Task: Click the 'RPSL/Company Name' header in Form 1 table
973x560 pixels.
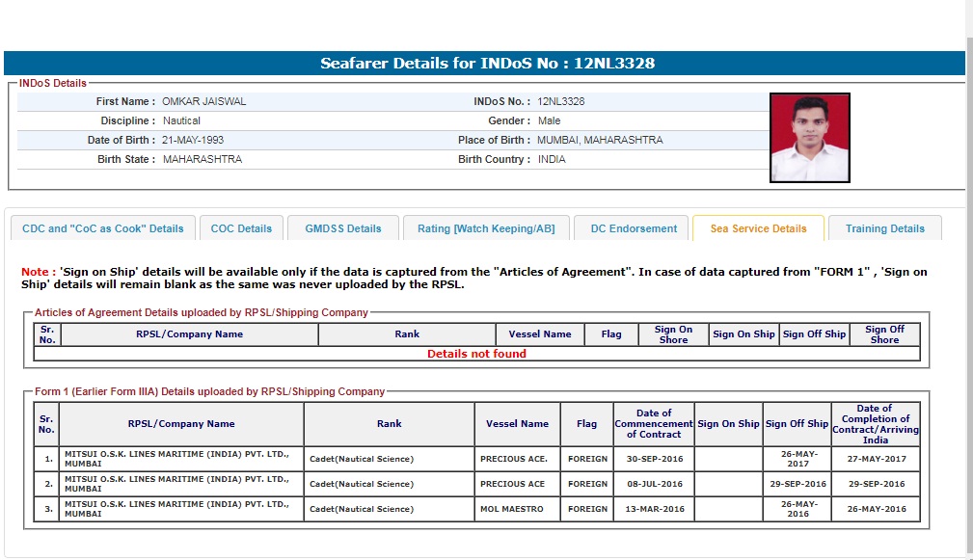Action: 181,424
